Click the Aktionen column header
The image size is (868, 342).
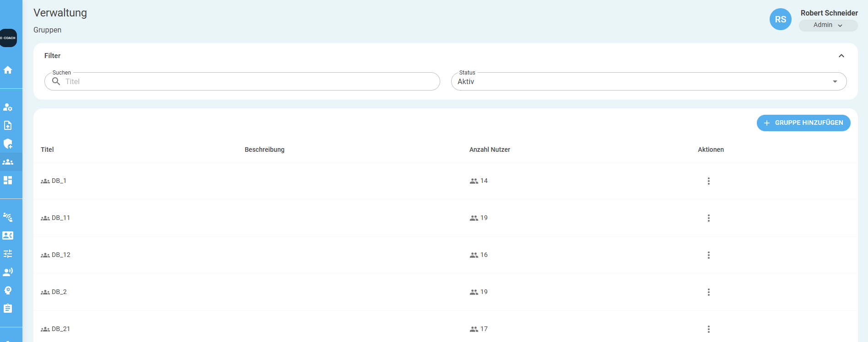[711, 150]
